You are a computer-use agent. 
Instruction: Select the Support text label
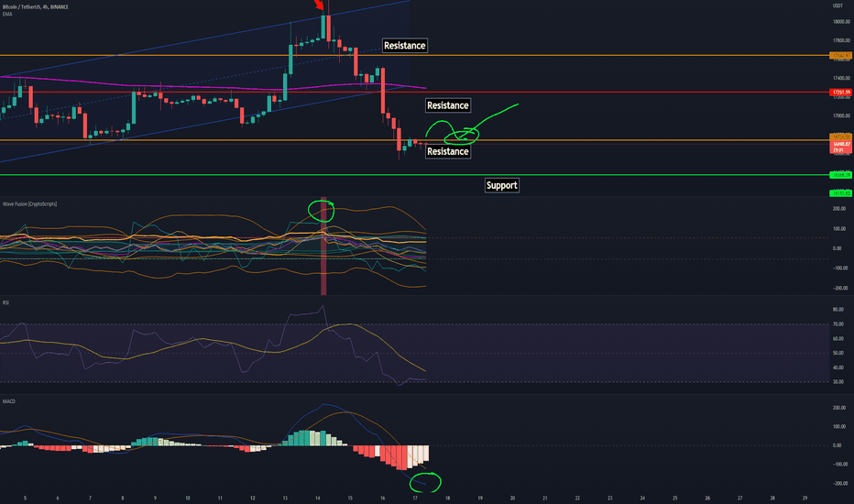tap(501, 185)
